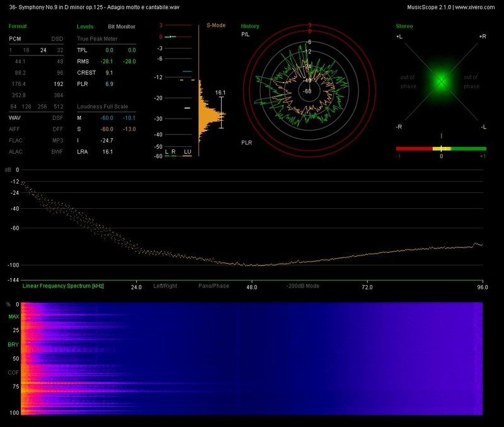Click the 352.8 sample rate indicator
This screenshot has width=504, height=427.
coord(18,95)
